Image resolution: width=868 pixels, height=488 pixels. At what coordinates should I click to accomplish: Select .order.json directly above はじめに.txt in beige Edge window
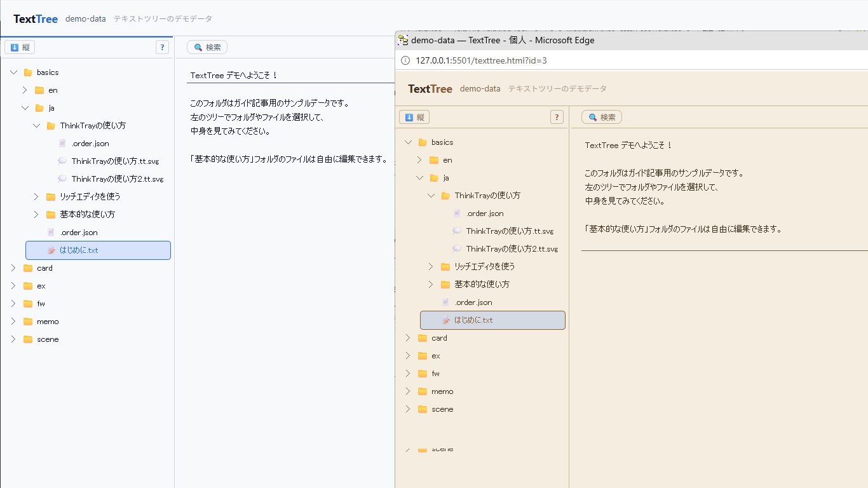click(473, 302)
